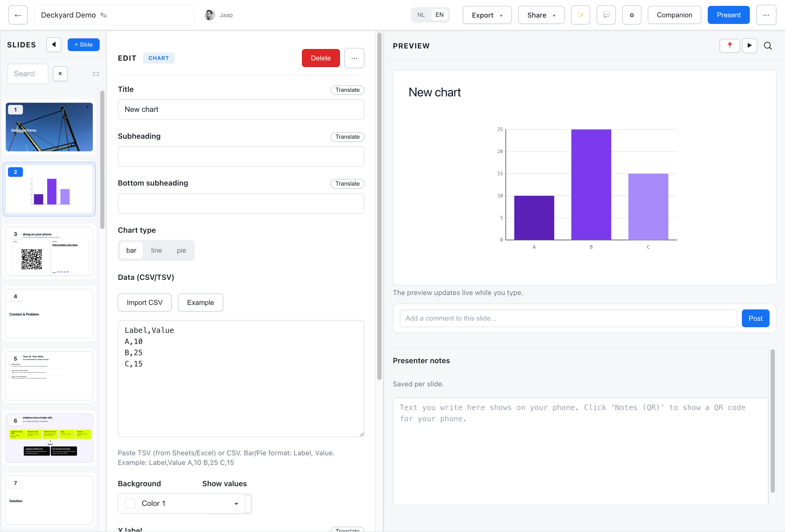Translate the Subheading field
Screen dimensions: 785x532
point(347,137)
